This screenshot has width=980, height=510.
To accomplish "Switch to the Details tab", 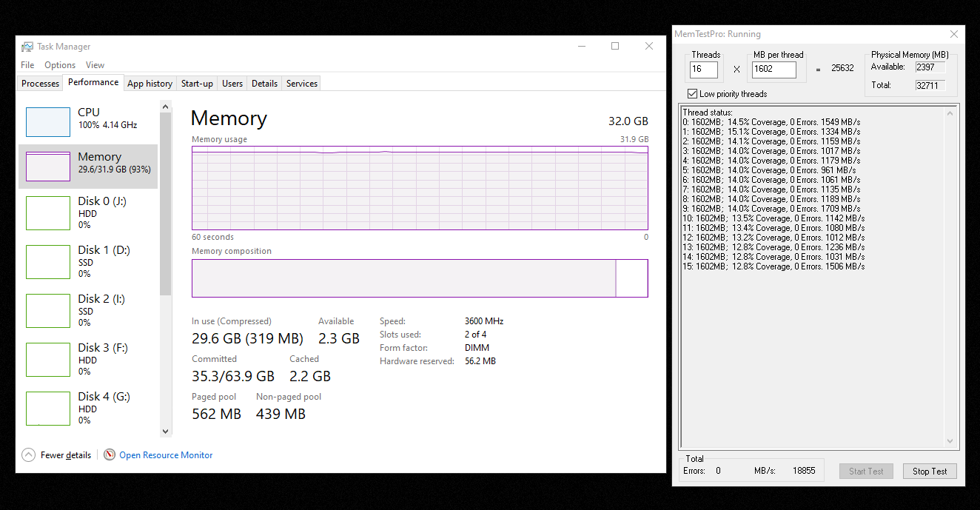I will coord(264,84).
